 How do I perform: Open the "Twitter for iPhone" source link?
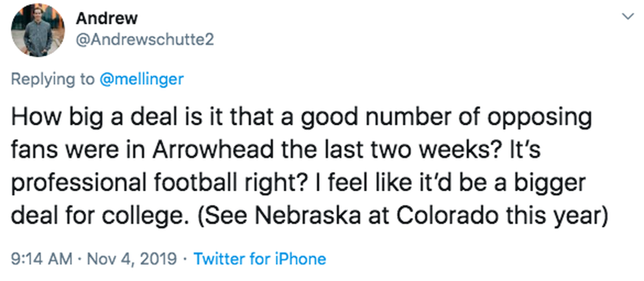tap(260, 259)
